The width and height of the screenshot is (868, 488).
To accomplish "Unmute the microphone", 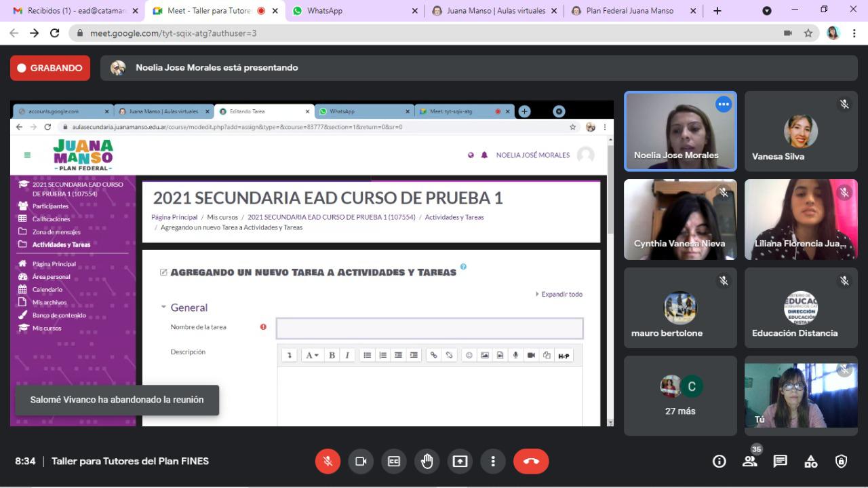I will pyautogui.click(x=328, y=462).
